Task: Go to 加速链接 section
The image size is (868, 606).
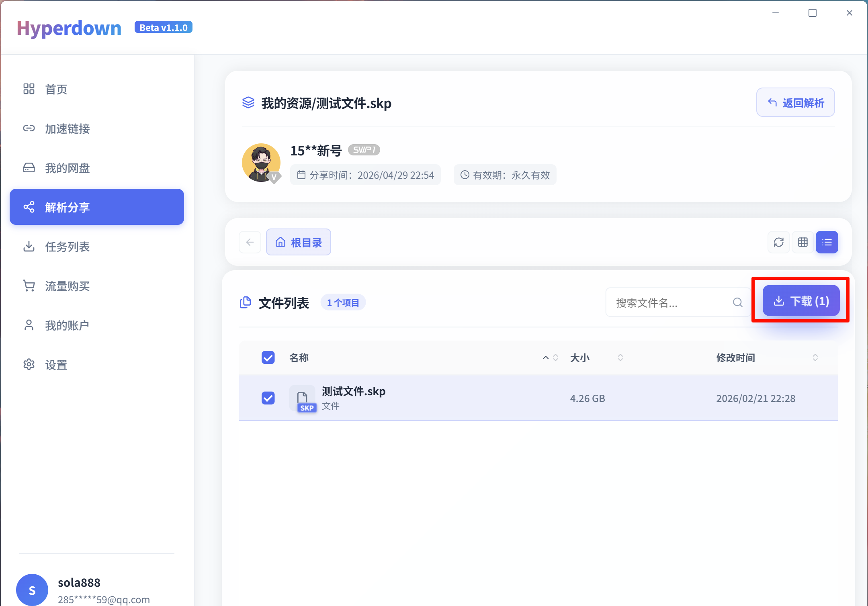Action: [96, 129]
